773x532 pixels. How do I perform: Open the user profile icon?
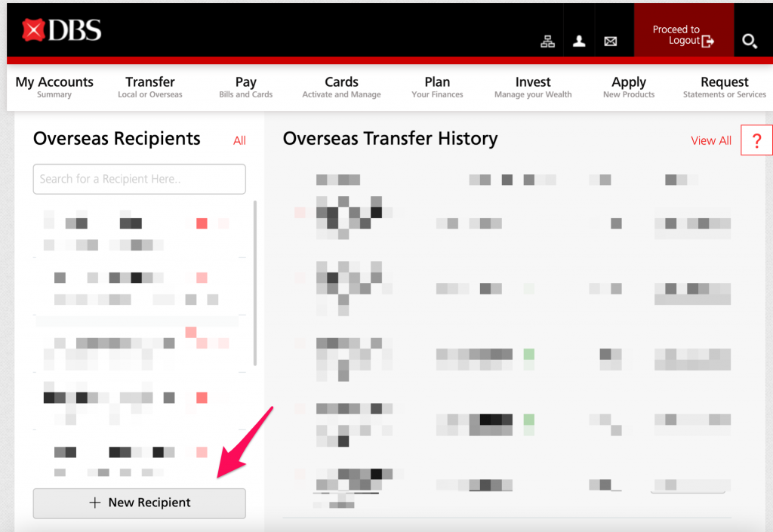(579, 42)
